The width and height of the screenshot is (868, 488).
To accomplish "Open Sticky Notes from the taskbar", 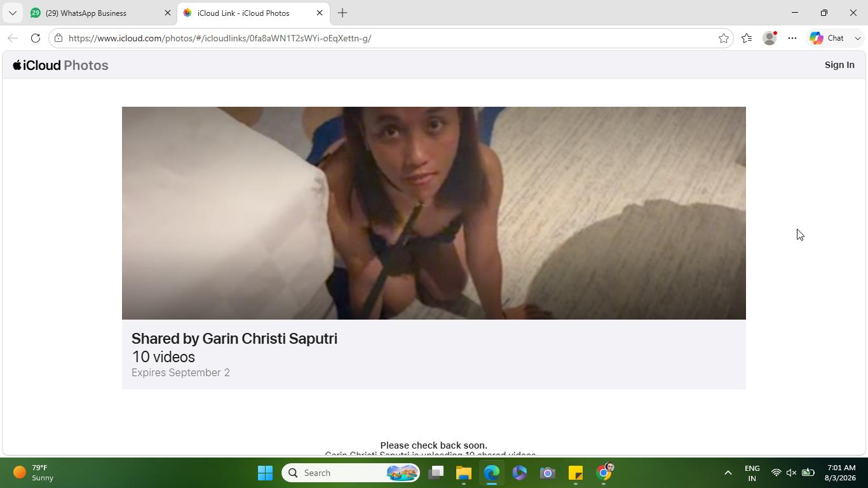I will (x=576, y=473).
